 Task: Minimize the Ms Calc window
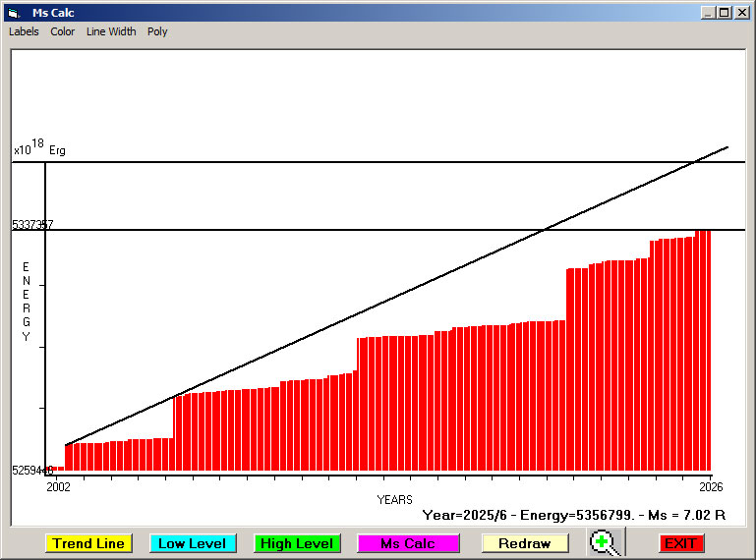(709, 13)
